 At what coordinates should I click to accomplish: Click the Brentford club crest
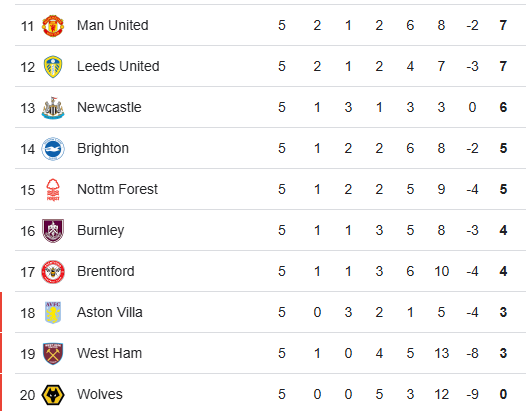point(53,271)
